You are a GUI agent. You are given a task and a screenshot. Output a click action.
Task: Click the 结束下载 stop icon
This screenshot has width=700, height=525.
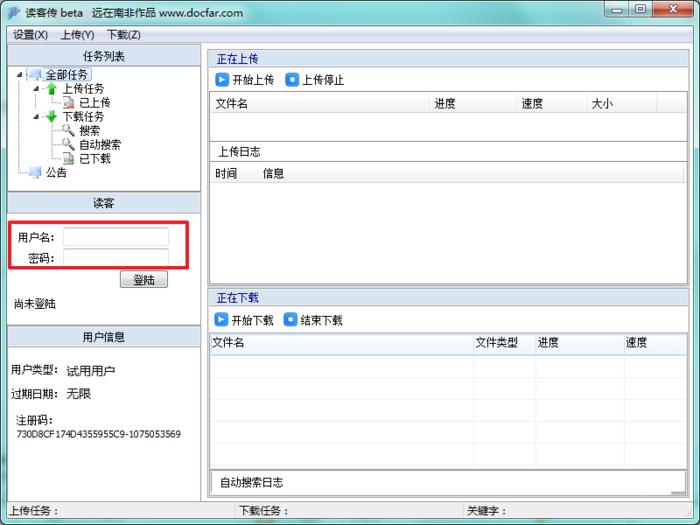pos(290,320)
